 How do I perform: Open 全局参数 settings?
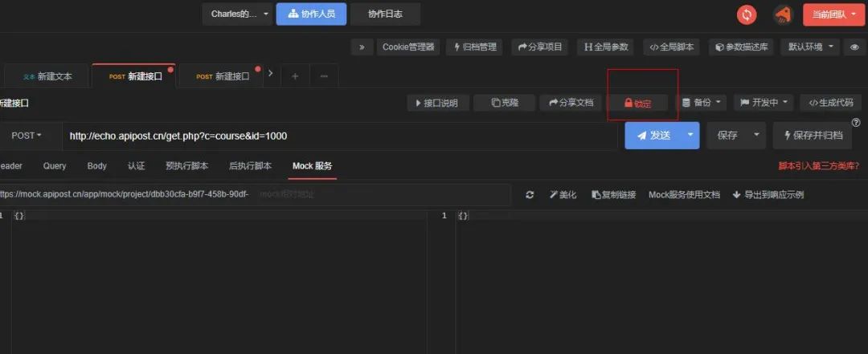606,47
